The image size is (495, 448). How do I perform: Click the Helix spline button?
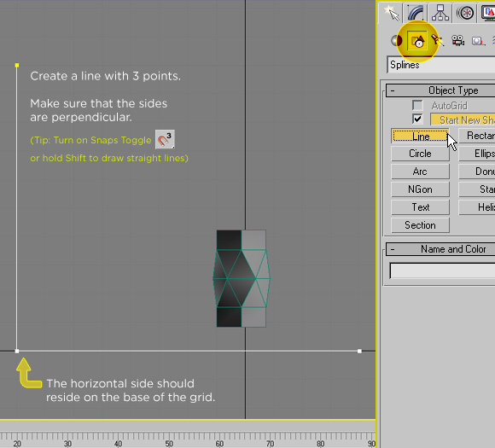click(477, 207)
